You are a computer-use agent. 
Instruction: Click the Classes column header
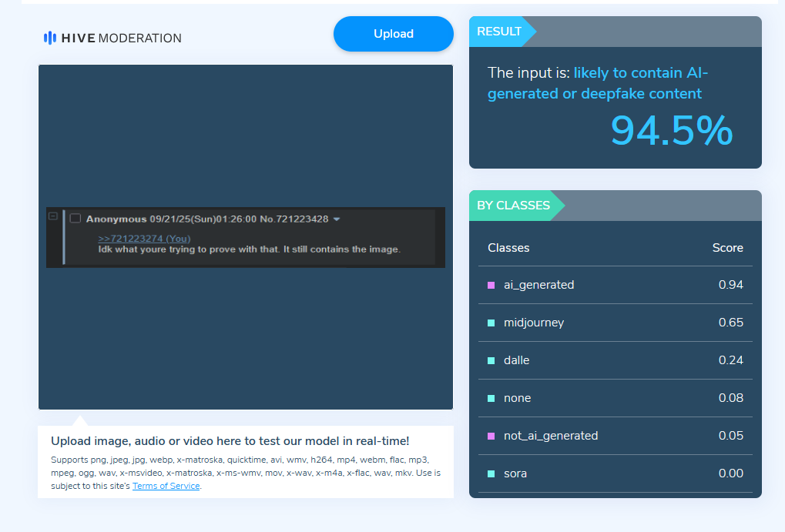click(508, 248)
